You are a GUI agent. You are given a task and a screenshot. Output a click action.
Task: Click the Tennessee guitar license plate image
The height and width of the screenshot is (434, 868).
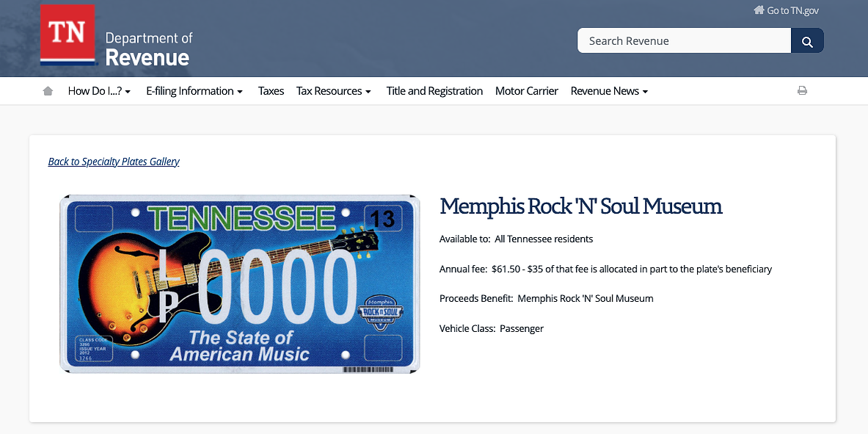pos(240,283)
